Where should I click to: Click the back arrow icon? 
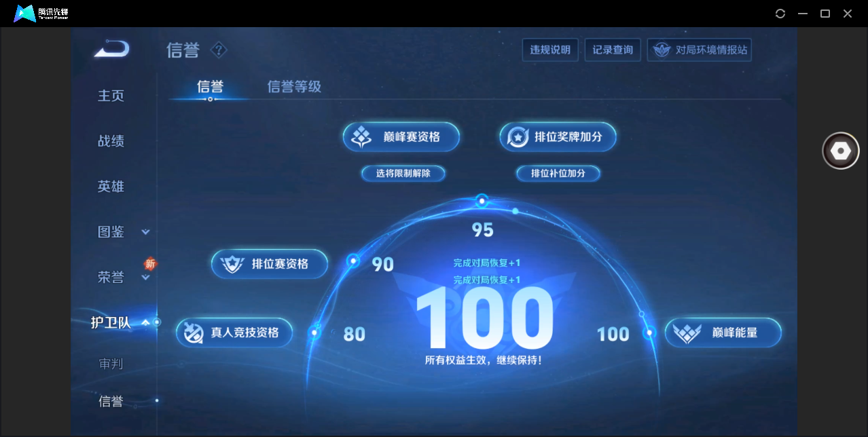tap(111, 49)
